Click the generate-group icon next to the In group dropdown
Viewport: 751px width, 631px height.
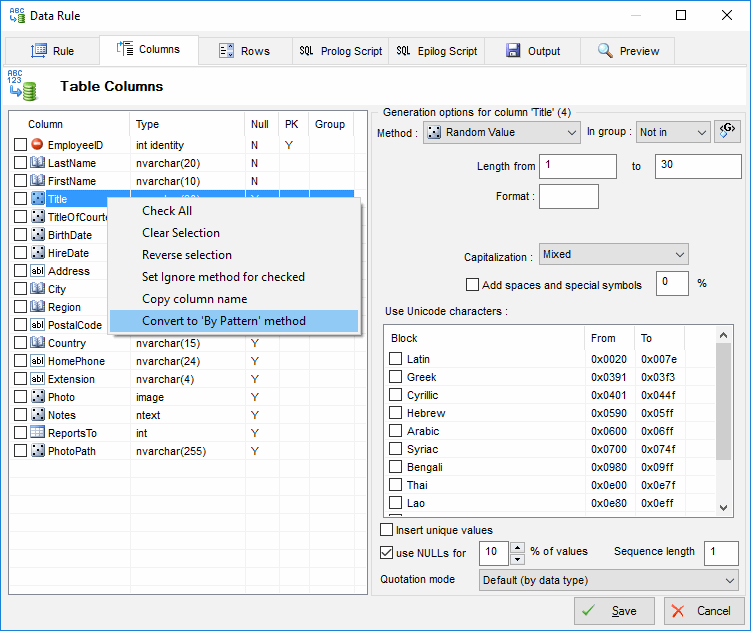727,131
